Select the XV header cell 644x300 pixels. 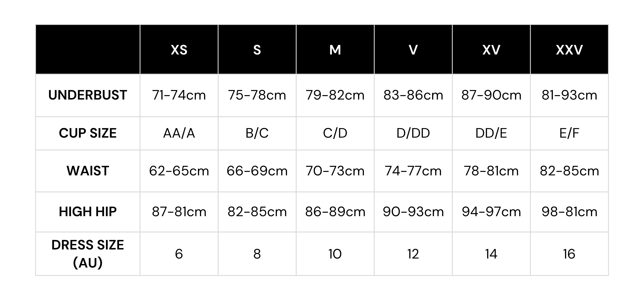click(491, 50)
